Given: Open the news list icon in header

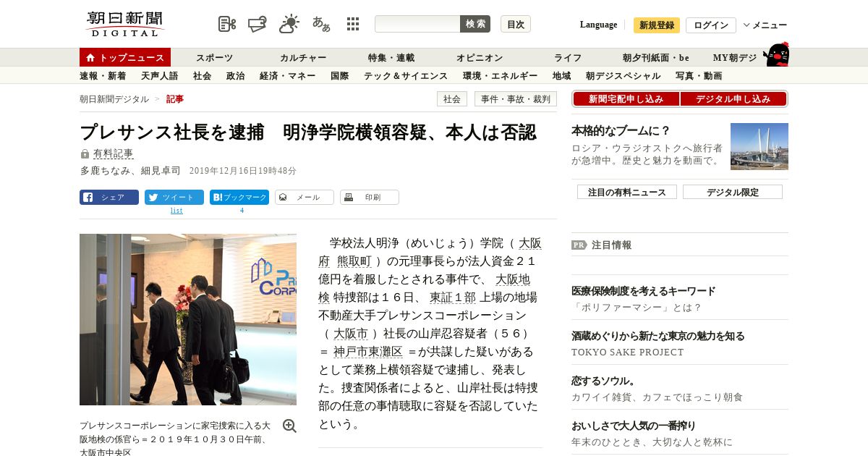Looking at the screenshot, I should click(x=227, y=24).
